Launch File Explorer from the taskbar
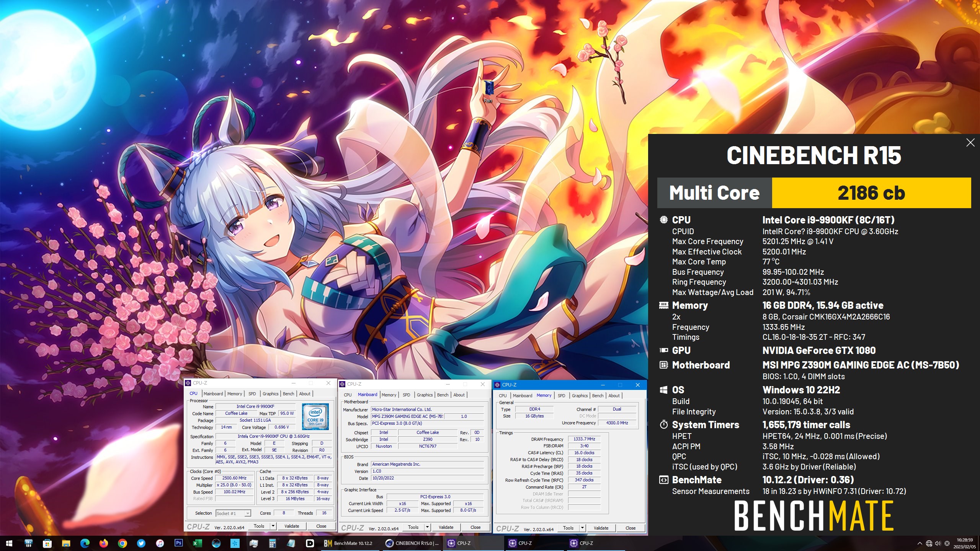 coord(66,543)
